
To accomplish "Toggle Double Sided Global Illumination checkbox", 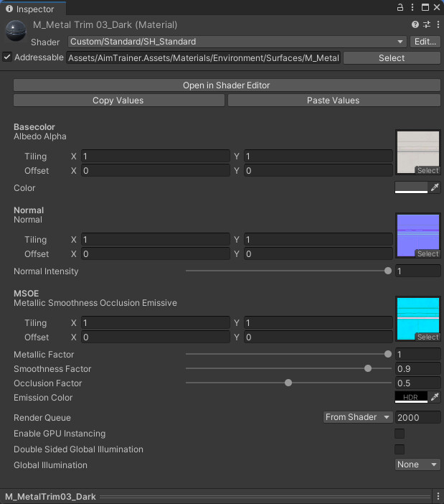I will pos(400,449).
